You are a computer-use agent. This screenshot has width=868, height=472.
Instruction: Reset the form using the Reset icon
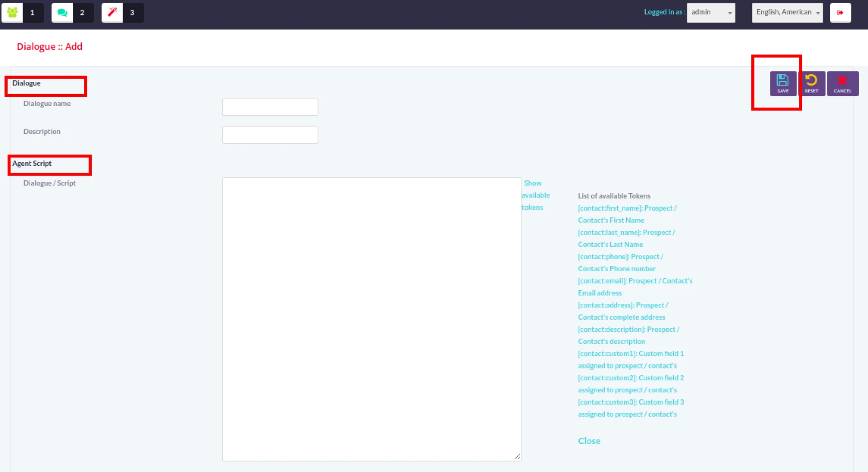(811, 84)
